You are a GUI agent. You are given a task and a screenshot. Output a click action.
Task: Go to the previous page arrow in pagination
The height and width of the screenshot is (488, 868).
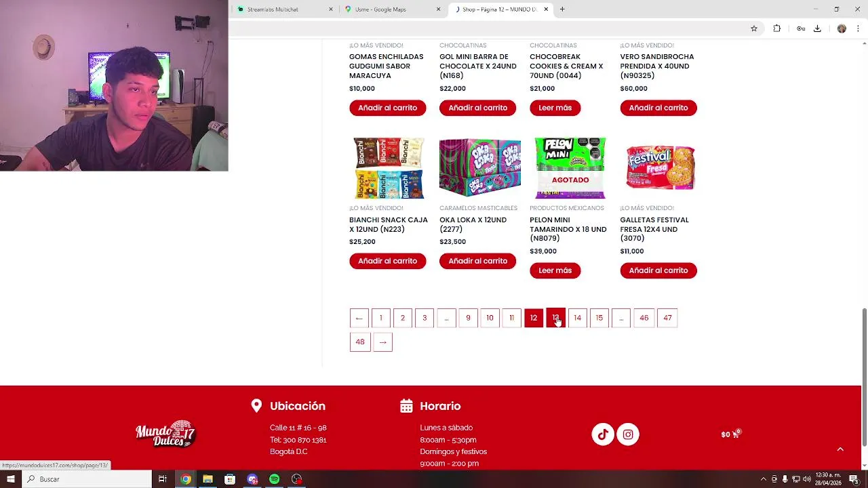(x=359, y=318)
